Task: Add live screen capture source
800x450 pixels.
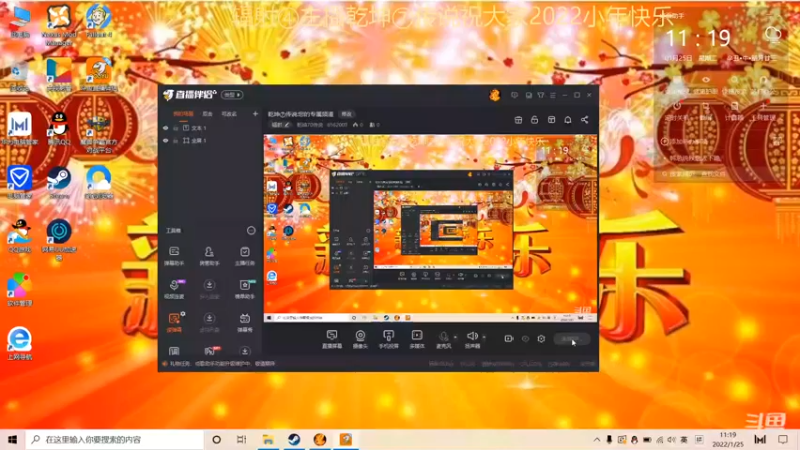Action: point(332,339)
